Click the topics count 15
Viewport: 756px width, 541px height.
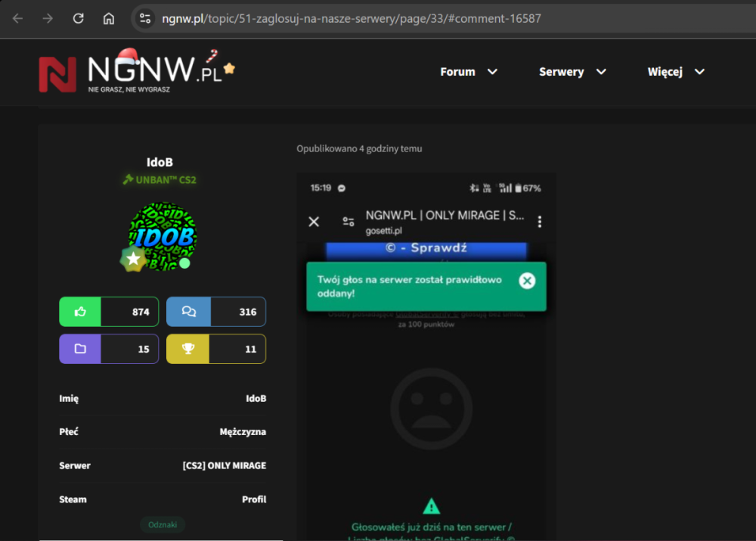[144, 349]
